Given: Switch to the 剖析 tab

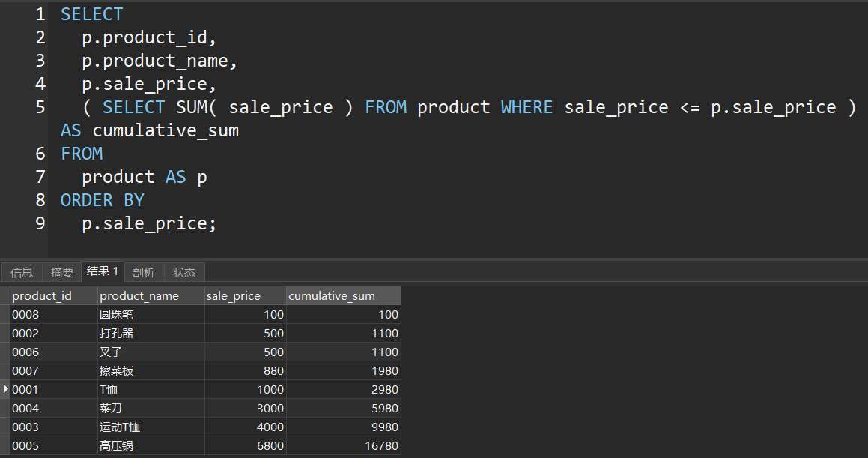Looking at the screenshot, I should (x=144, y=272).
